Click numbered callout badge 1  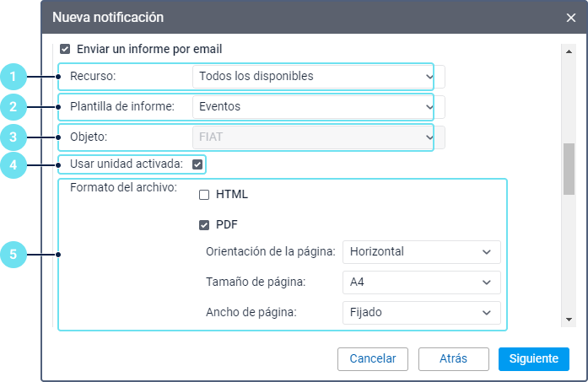(12, 77)
